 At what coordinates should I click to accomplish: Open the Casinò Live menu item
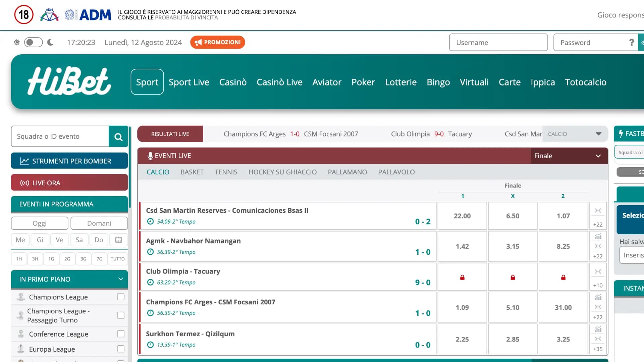coord(279,82)
